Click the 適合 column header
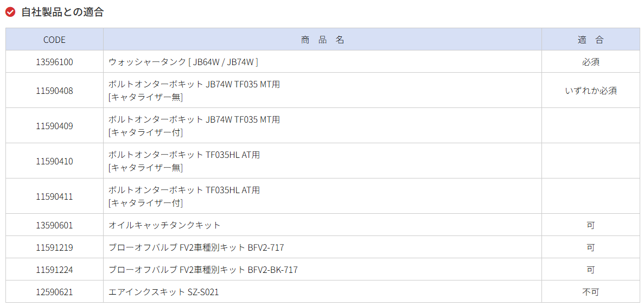Screen dimensions: 644x306 pos(590,40)
